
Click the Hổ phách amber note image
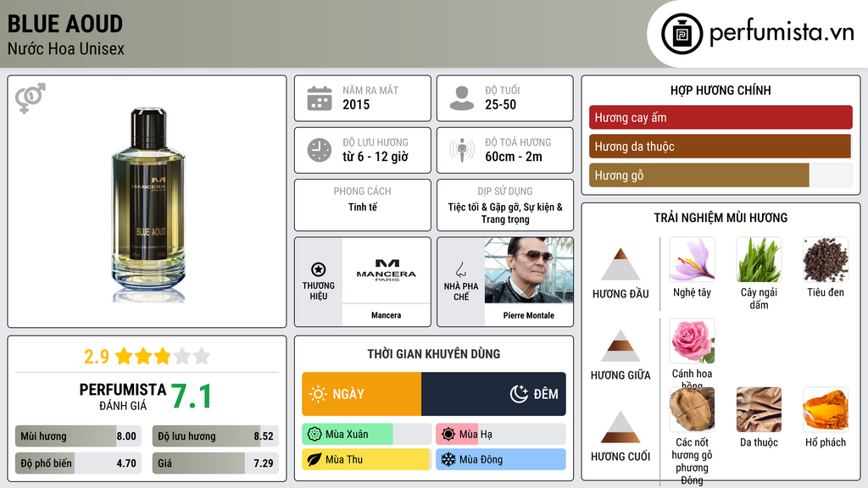826,410
